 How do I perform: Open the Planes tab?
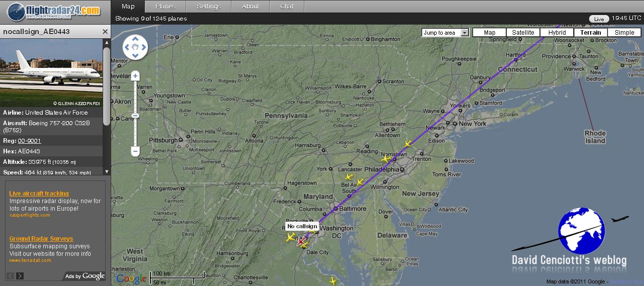coord(166,7)
